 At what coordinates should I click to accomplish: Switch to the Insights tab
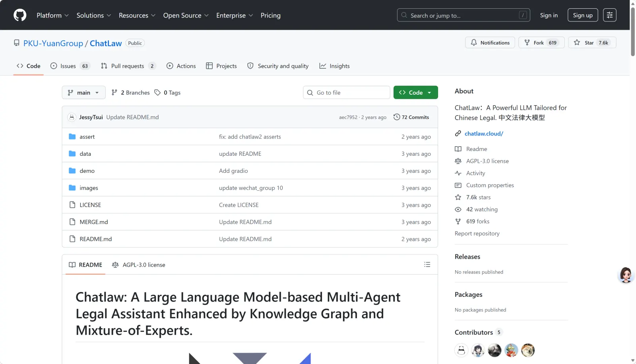point(335,66)
